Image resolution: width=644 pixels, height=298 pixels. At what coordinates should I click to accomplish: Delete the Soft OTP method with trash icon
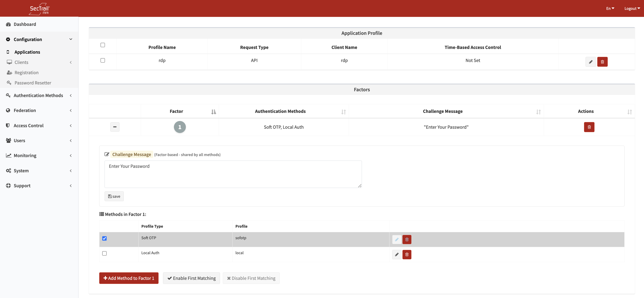(407, 239)
